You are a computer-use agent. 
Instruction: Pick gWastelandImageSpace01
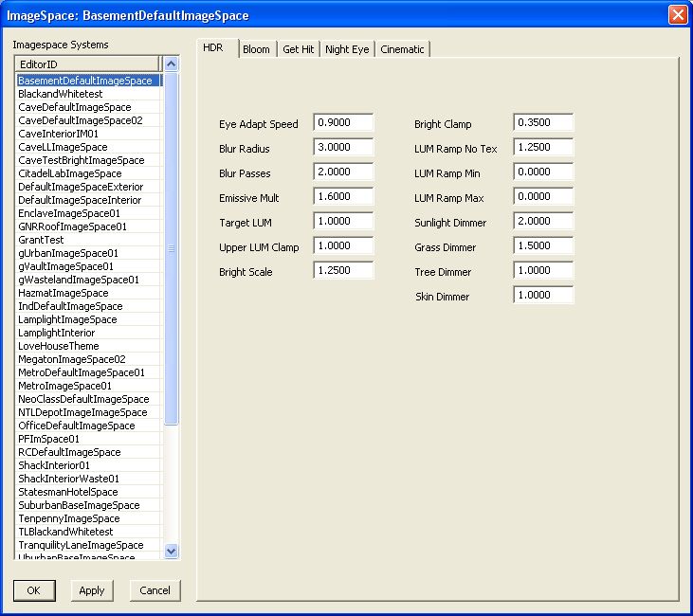(88, 280)
